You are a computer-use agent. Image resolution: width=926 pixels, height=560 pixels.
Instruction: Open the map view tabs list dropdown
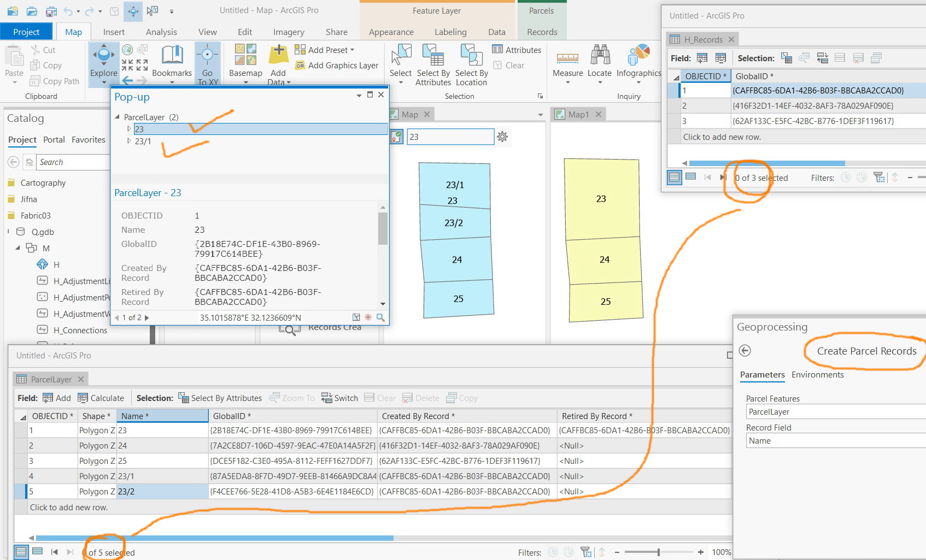(x=541, y=115)
